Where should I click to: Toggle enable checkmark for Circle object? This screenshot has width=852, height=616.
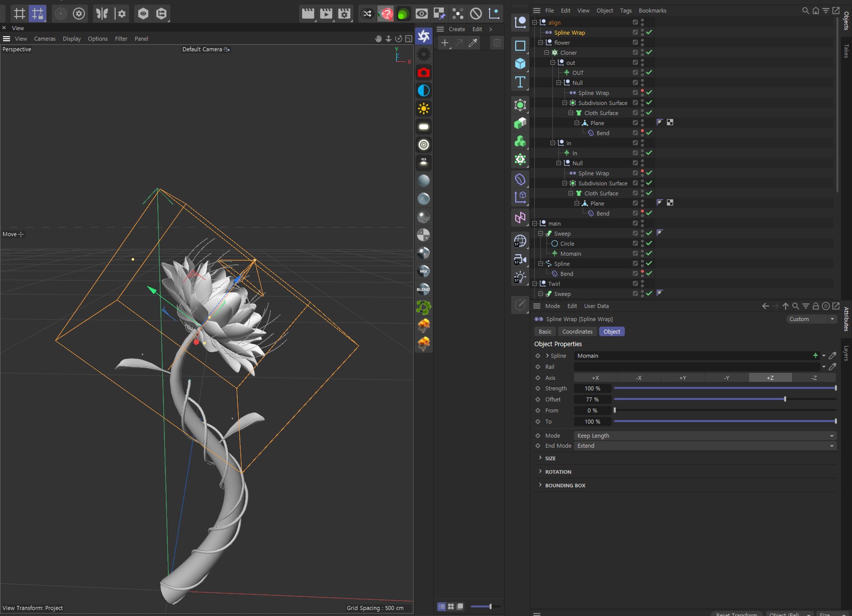pos(649,243)
